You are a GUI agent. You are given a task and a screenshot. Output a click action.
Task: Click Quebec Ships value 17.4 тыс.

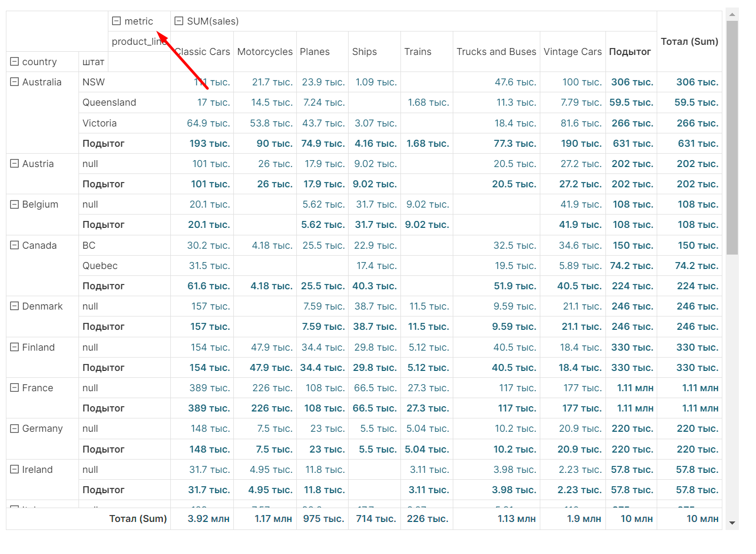[376, 266]
